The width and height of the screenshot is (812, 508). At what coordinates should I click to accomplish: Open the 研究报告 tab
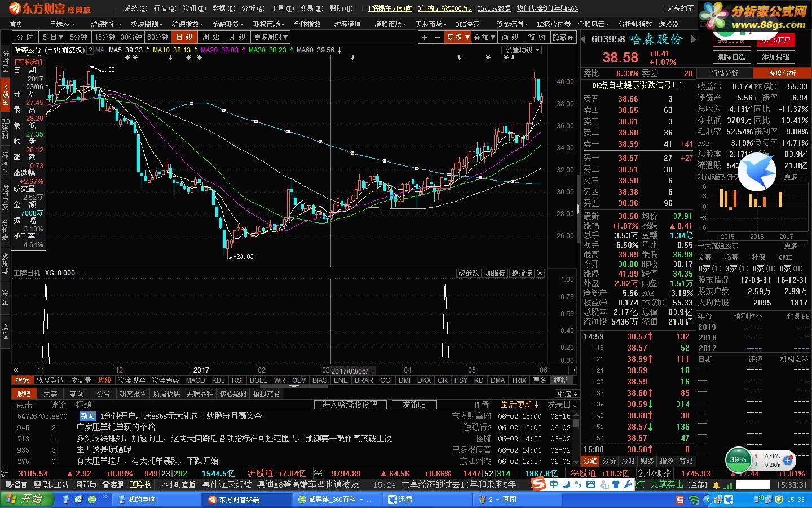click(133, 394)
